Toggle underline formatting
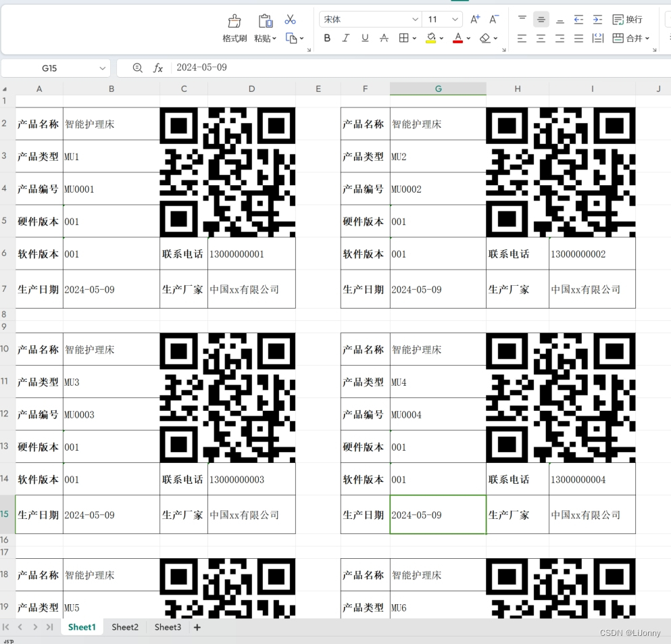Image resolution: width=671 pixels, height=644 pixels. [365, 38]
